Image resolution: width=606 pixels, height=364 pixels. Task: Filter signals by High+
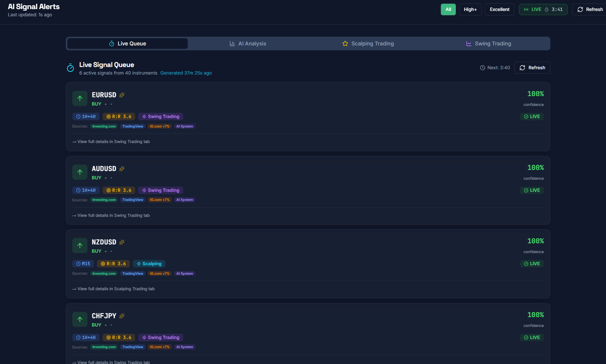click(x=470, y=9)
